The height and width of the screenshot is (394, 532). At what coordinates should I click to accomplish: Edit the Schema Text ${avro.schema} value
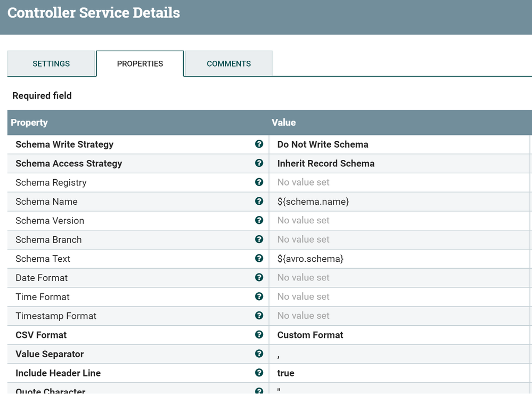point(310,259)
